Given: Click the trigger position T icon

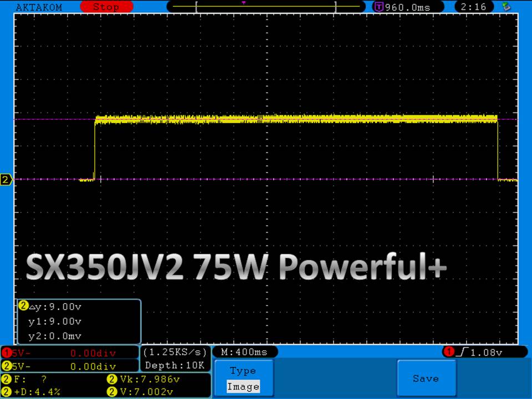Looking at the screenshot, I should click(378, 7).
